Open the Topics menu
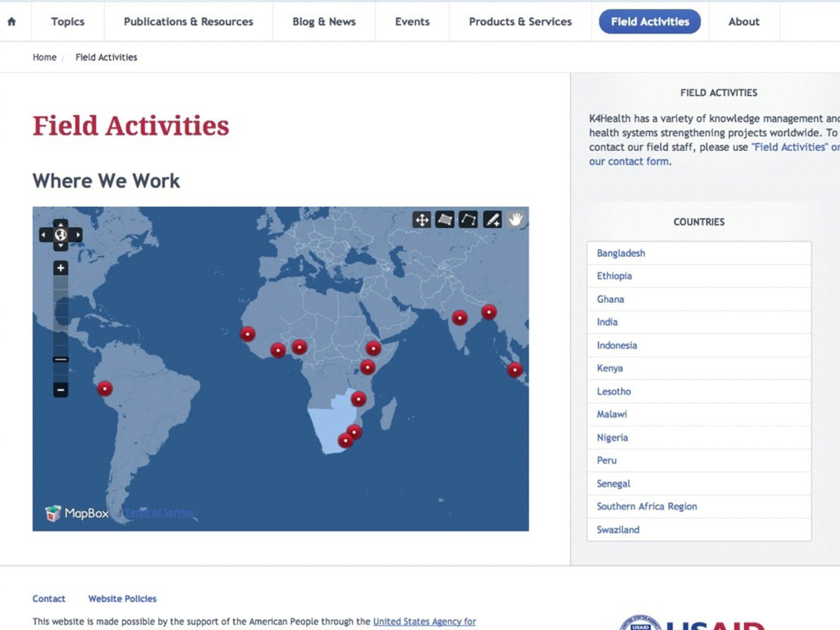The width and height of the screenshot is (840, 630). coord(67,21)
